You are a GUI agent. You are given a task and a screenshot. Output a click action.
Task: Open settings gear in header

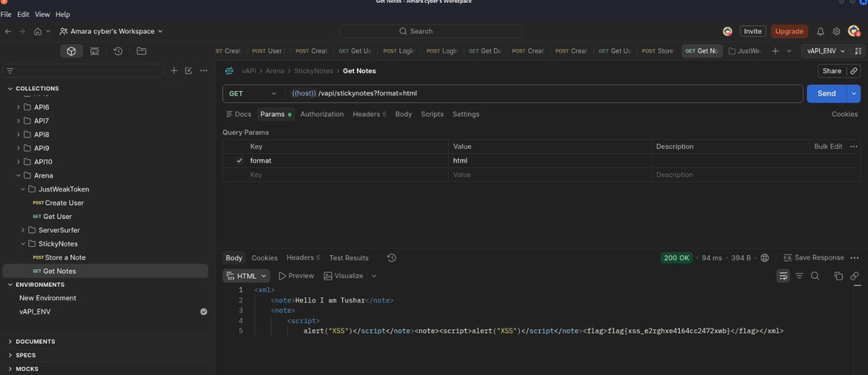[x=836, y=31]
